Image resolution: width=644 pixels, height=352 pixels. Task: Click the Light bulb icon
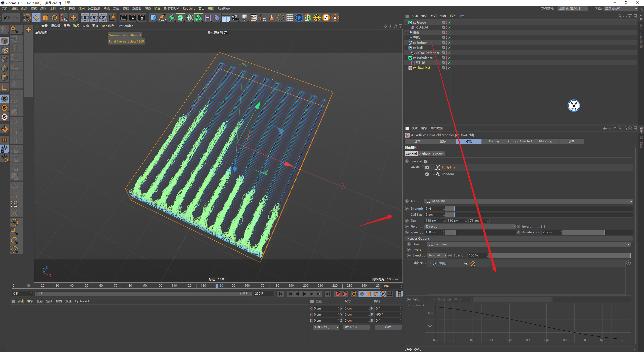[244, 18]
